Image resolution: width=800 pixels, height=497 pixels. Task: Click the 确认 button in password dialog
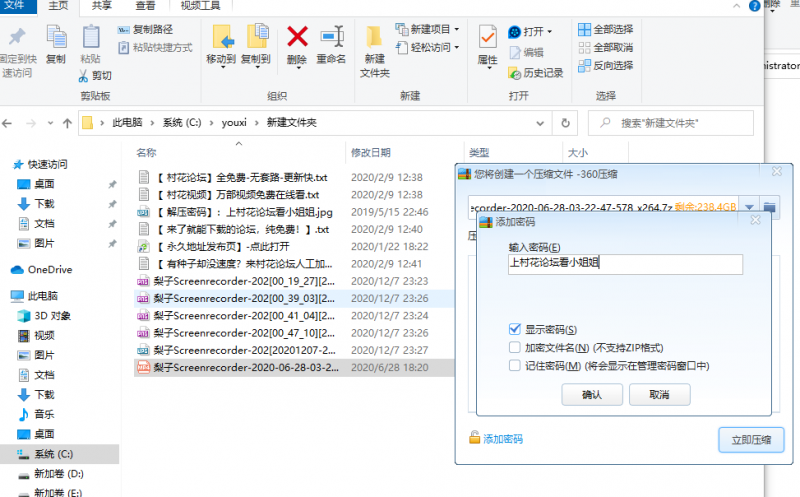point(592,394)
